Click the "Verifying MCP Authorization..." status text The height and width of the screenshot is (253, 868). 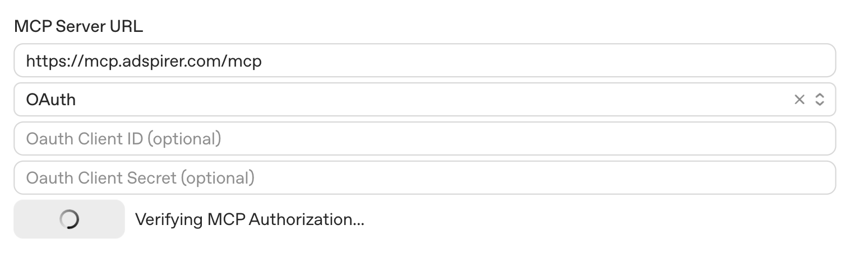pos(250,219)
